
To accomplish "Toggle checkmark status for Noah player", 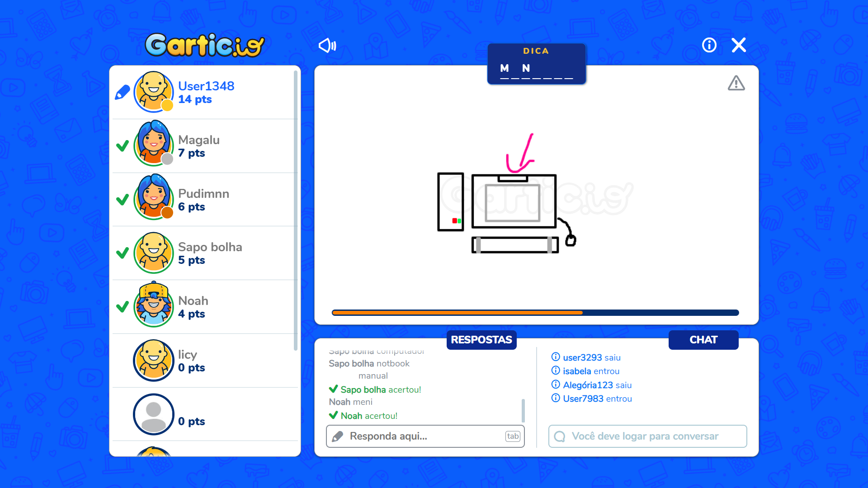I will coord(122,306).
